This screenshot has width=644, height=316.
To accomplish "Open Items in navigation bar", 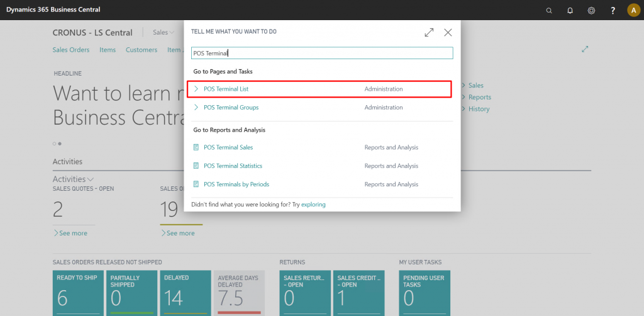I will (x=108, y=50).
